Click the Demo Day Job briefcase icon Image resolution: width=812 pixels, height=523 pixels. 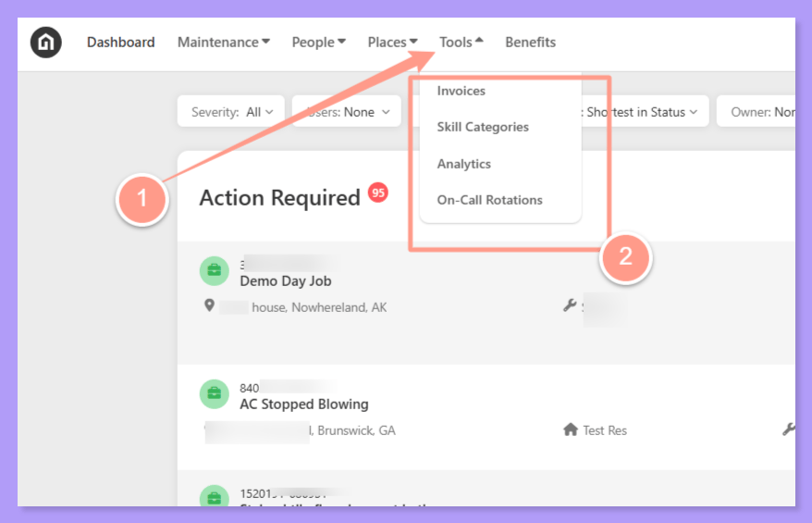[x=215, y=271]
